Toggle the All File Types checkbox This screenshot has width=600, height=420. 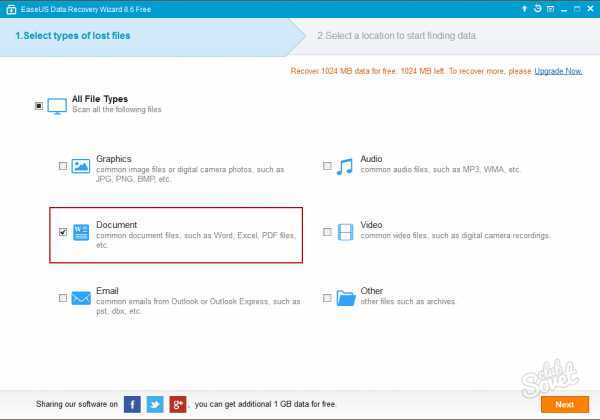(x=39, y=106)
